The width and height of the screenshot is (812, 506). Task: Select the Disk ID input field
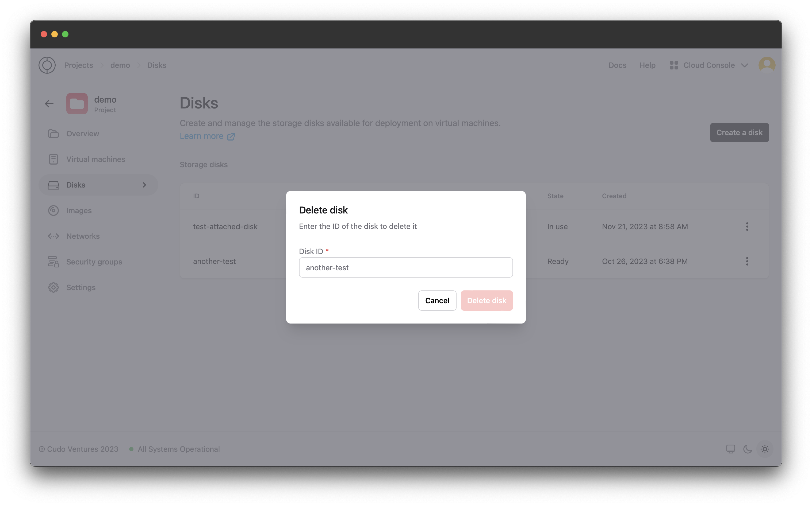(405, 267)
